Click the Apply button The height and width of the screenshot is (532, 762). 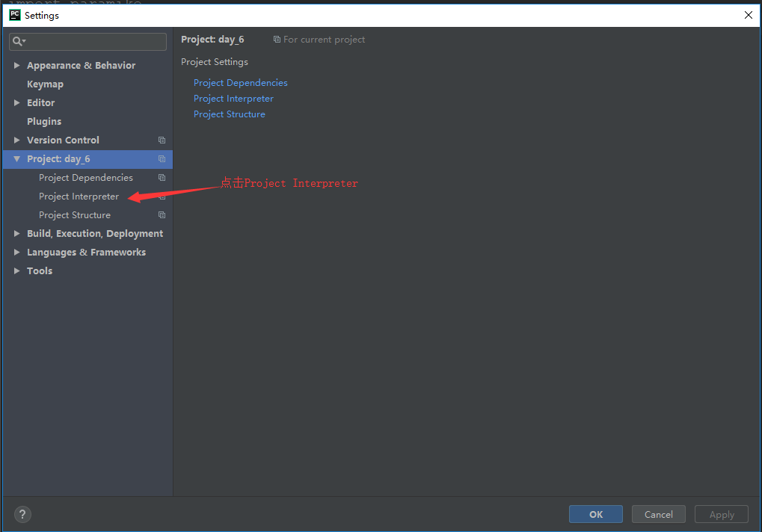tap(721, 514)
